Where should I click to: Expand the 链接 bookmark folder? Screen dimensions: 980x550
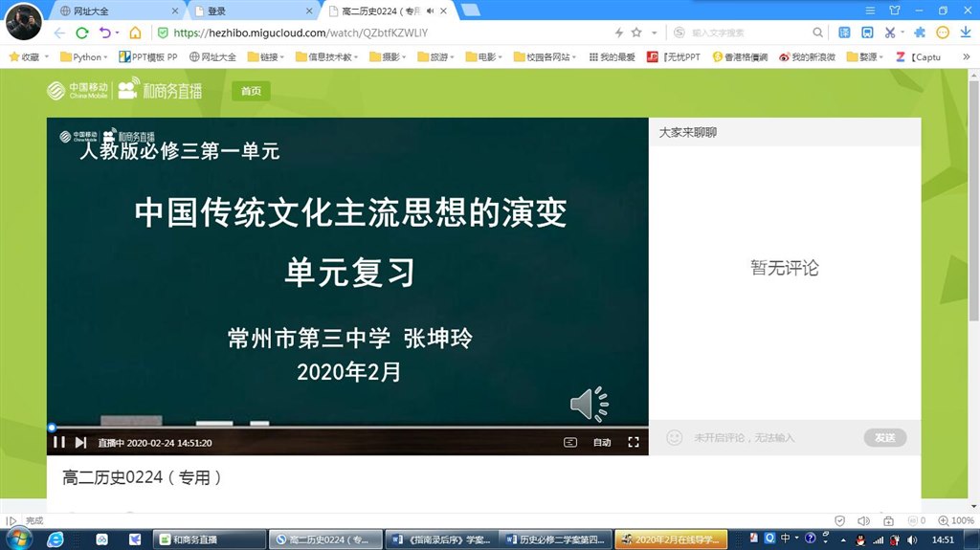pos(266,56)
